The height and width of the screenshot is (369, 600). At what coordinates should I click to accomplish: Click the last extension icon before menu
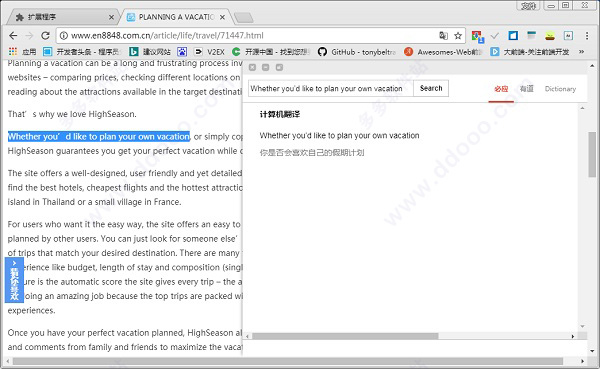[568, 36]
